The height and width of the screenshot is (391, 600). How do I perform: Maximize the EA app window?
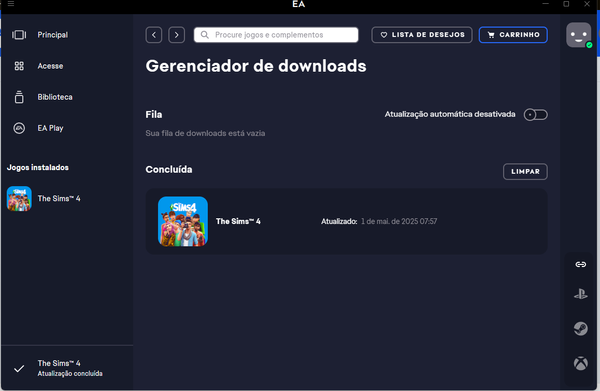pos(566,3)
